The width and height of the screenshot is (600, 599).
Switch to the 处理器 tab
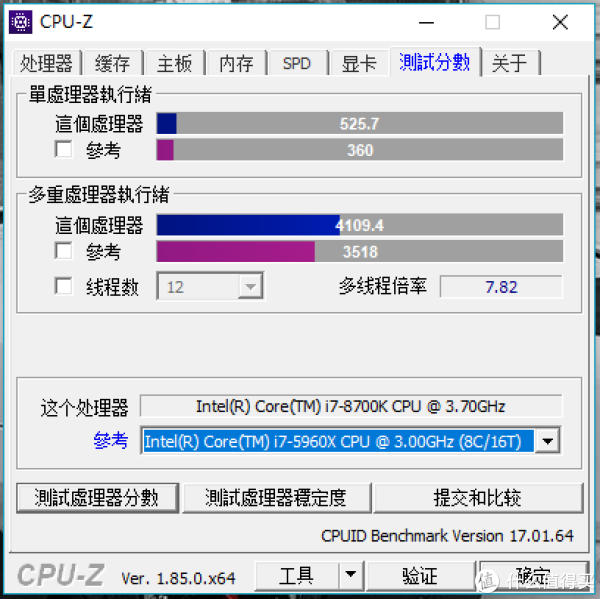pos(46,63)
